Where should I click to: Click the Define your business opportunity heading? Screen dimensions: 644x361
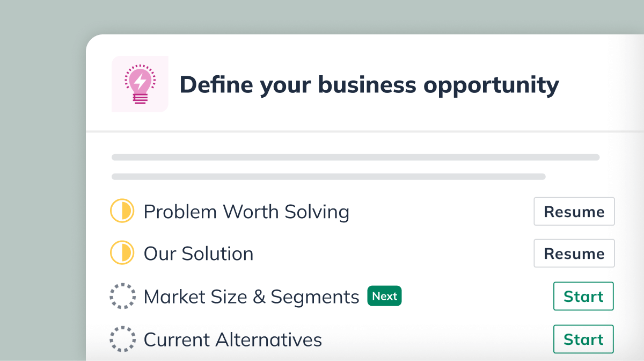tap(369, 85)
